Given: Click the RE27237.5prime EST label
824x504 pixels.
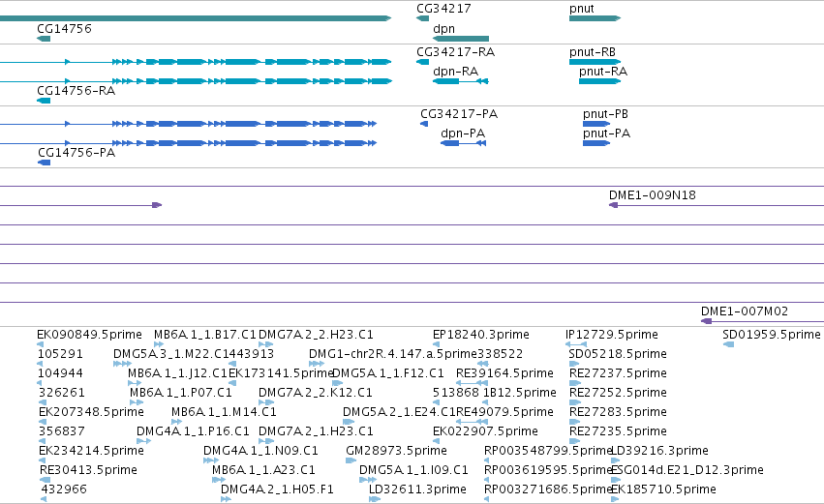Looking at the screenshot, I should point(618,372).
